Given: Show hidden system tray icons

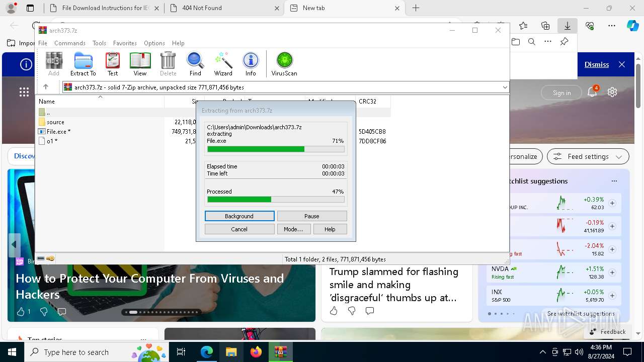Looking at the screenshot, I should coord(542,352).
